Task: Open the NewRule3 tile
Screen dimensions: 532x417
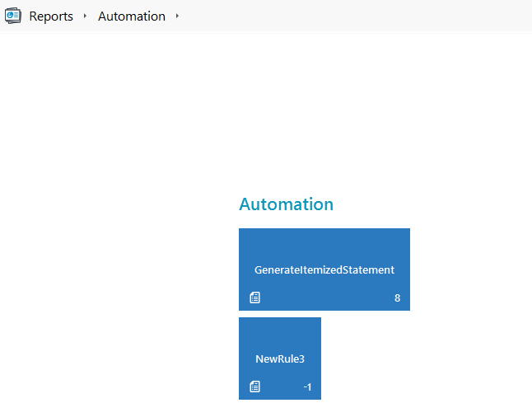Action: pyautogui.click(x=279, y=358)
